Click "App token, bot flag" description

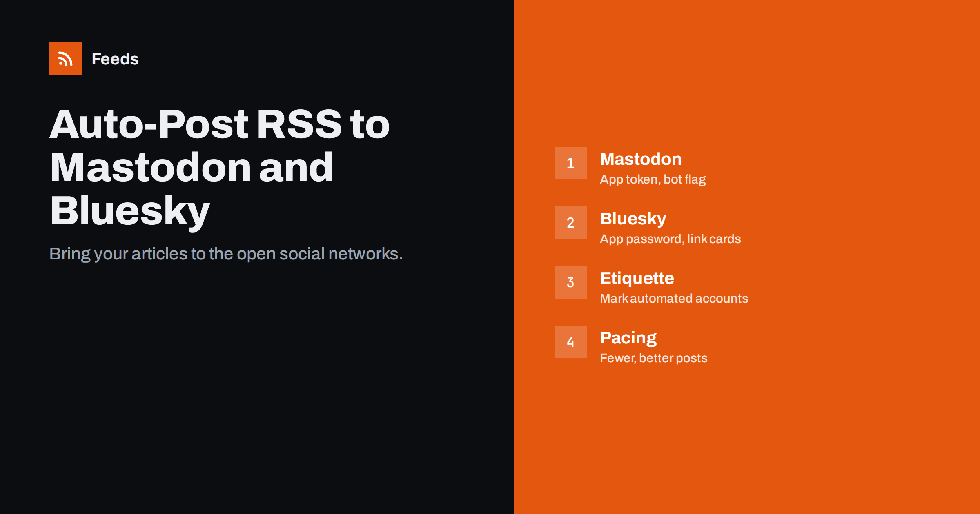[x=653, y=179]
